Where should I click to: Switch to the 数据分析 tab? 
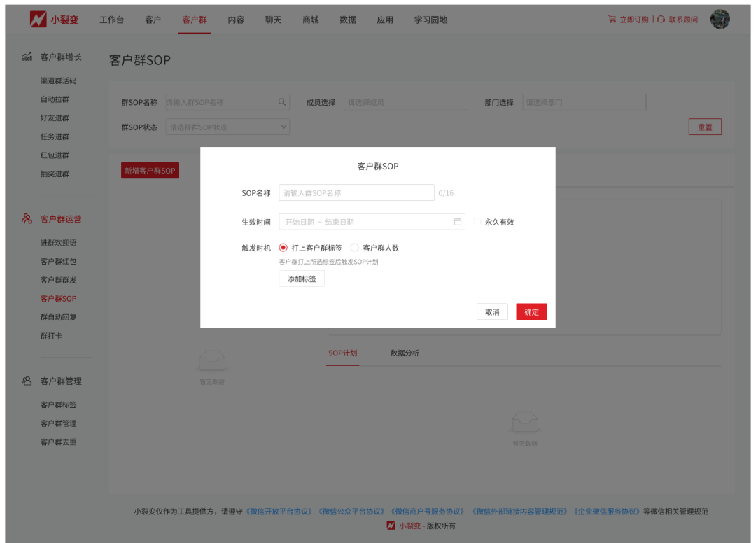click(405, 353)
